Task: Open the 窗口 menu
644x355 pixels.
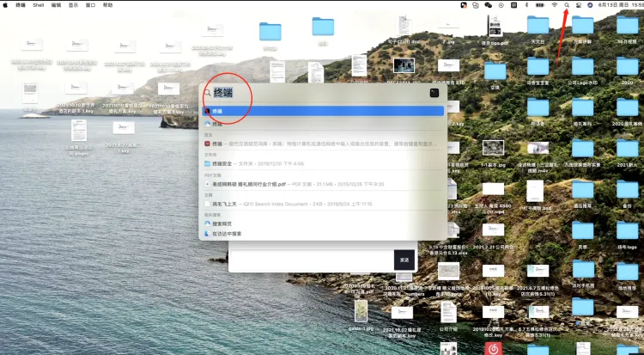Action: (x=90, y=5)
